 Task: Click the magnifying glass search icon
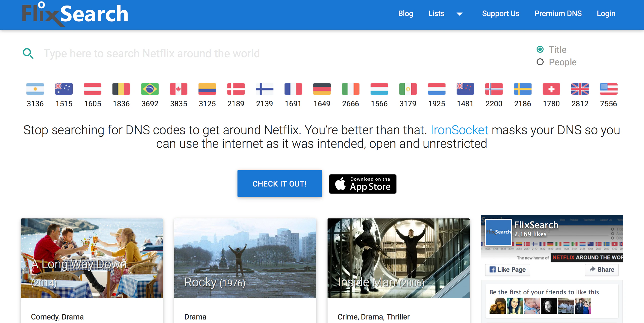(28, 54)
